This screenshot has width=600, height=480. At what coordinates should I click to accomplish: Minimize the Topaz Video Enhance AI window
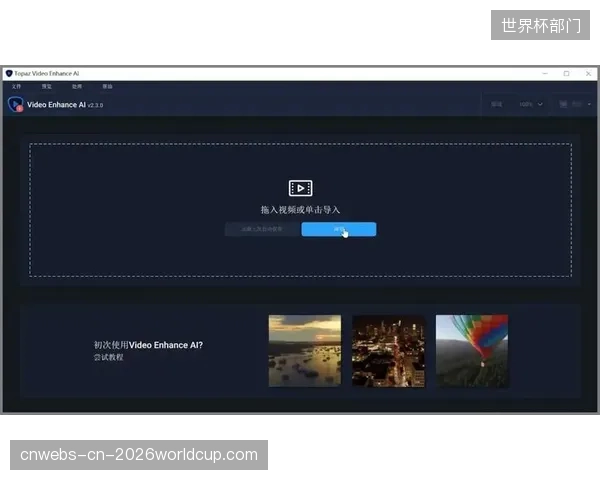(545, 73)
